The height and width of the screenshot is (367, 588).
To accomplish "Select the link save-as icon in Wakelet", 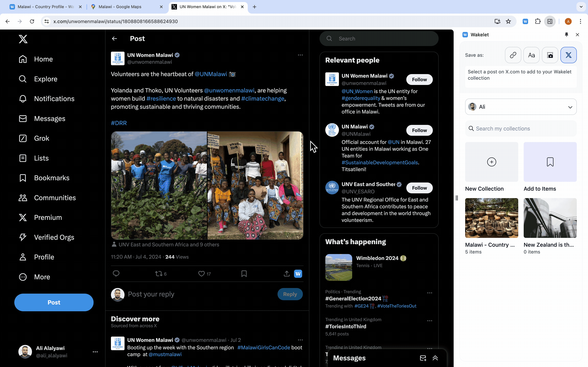I will 513,55.
